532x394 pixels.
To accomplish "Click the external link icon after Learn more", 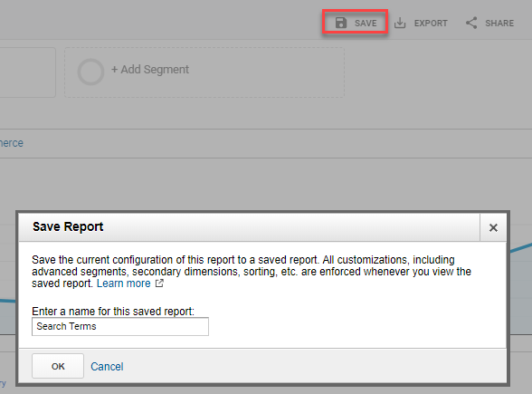I will click(159, 283).
